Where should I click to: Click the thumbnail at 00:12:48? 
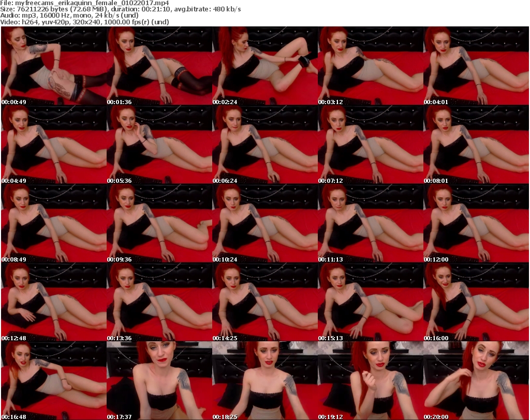coord(54,302)
